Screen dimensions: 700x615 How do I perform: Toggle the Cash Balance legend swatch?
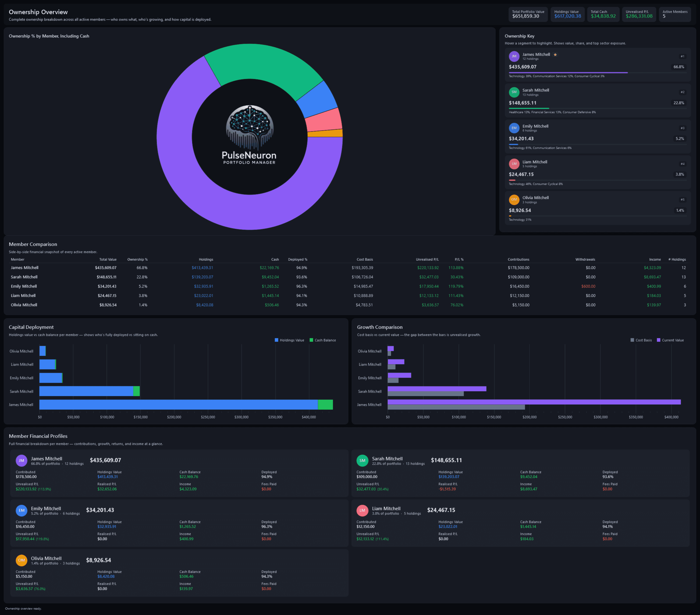click(x=311, y=340)
